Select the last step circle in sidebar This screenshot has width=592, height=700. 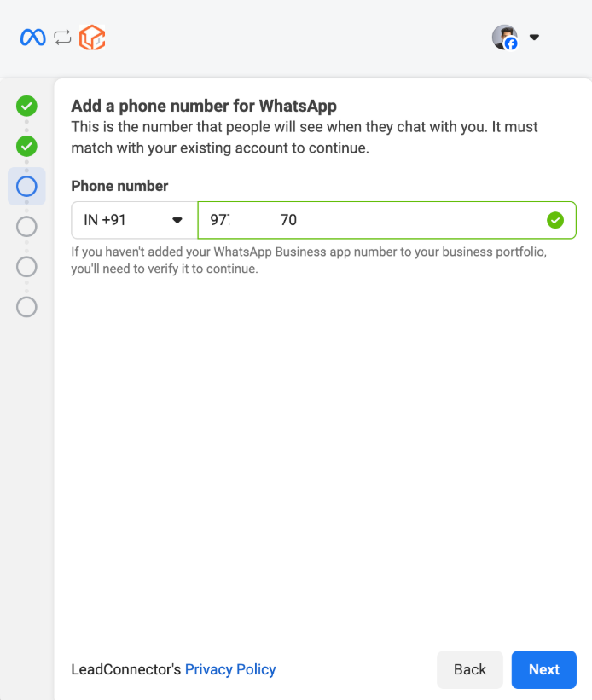26,307
